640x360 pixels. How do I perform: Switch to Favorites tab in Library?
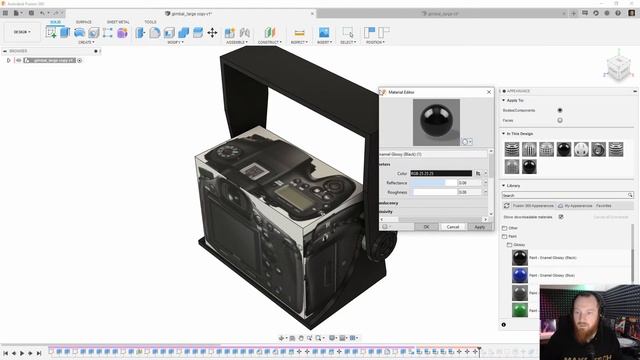pos(603,206)
